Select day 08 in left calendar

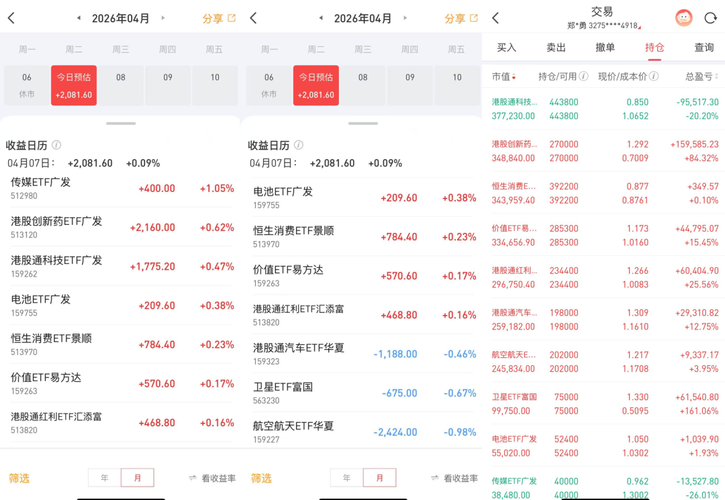point(121,86)
